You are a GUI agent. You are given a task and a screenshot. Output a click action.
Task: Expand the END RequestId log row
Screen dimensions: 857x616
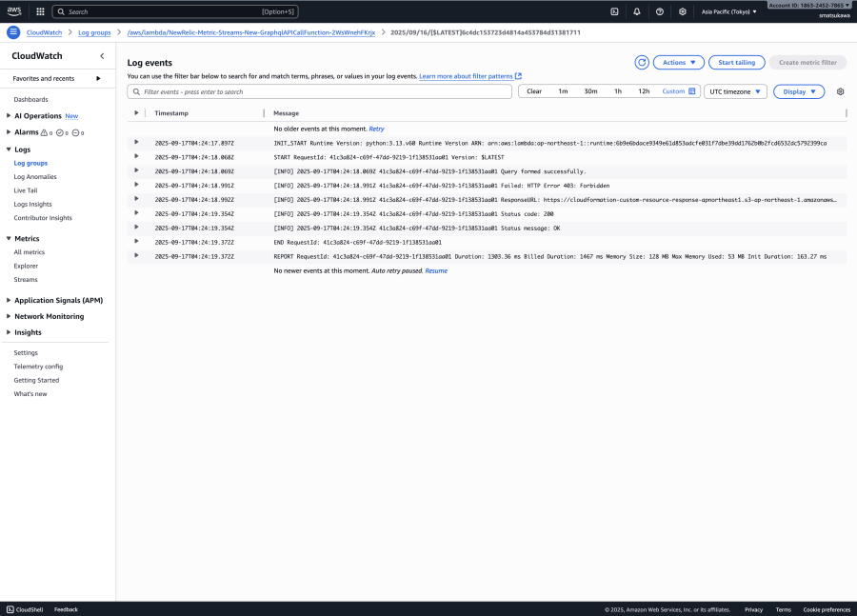pyautogui.click(x=136, y=241)
